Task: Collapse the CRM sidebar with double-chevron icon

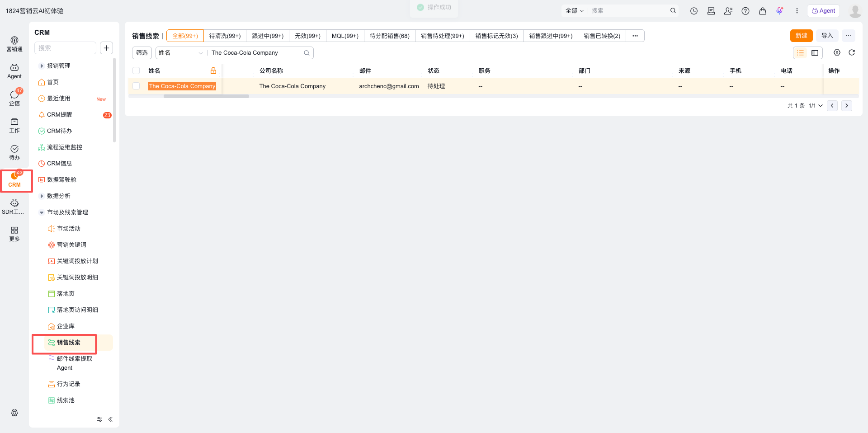Action: (110, 419)
